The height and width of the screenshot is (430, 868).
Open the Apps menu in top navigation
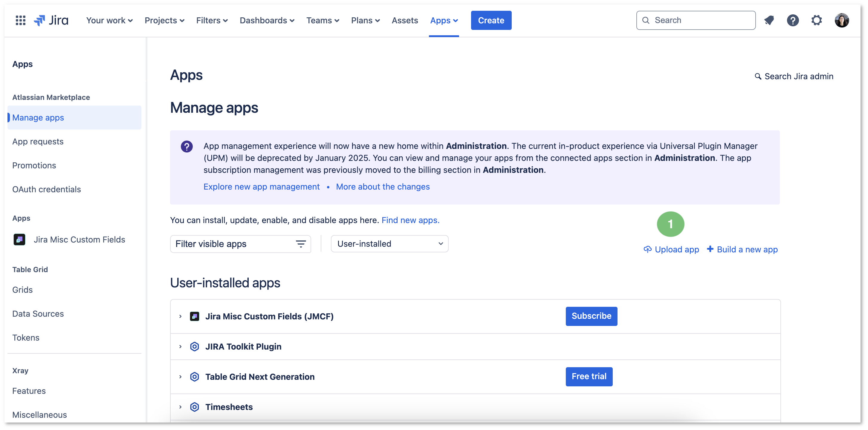(x=444, y=20)
